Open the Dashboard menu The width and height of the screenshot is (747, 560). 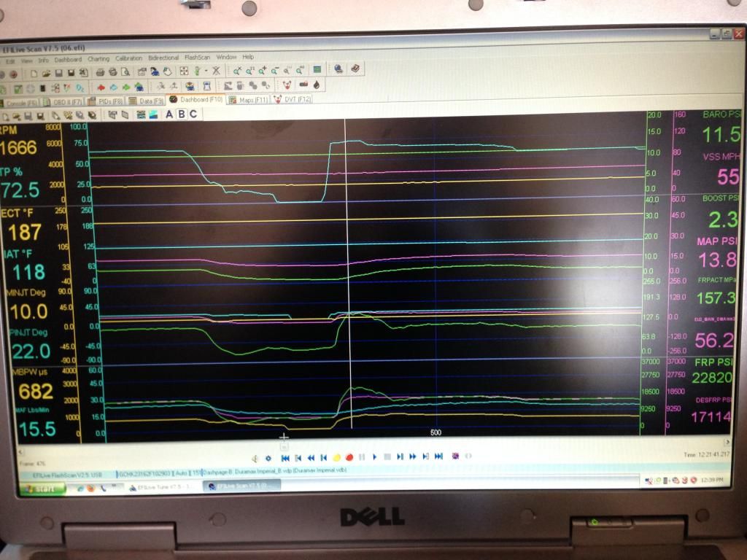pyautogui.click(x=68, y=60)
